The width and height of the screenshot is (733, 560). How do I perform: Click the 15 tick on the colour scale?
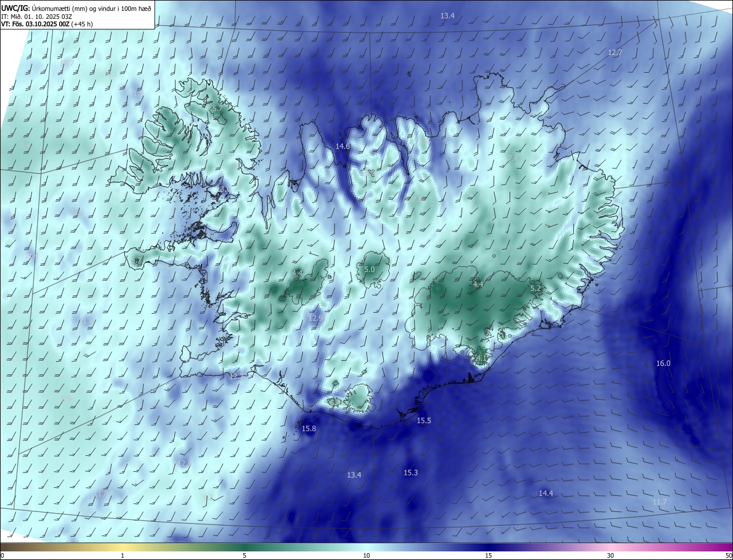point(488,555)
